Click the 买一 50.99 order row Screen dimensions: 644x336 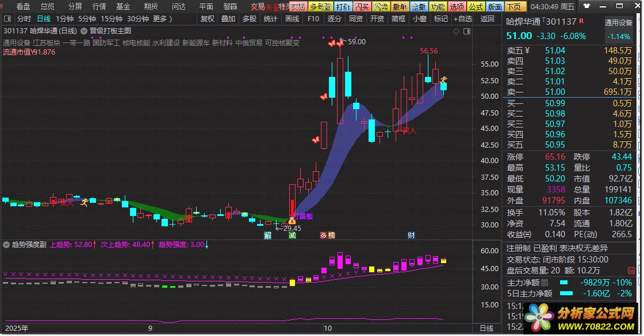coord(569,103)
